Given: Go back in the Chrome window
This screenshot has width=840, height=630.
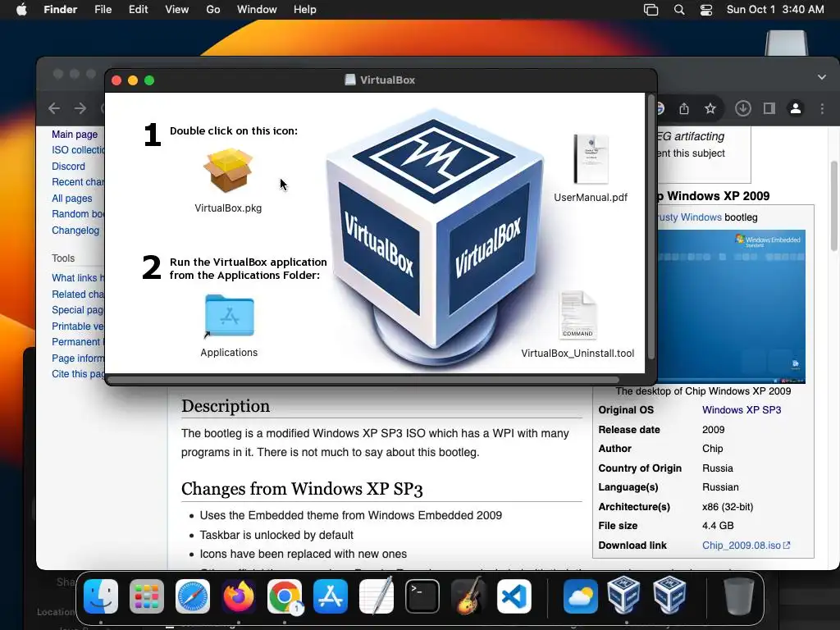Looking at the screenshot, I should [x=54, y=109].
